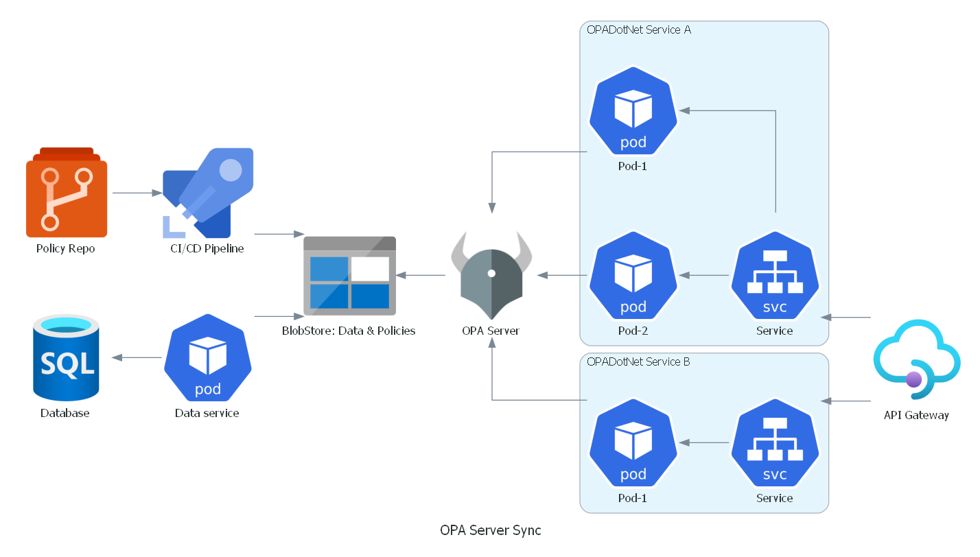Click the OPADotNet Service B label
This screenshot has height=557, width=980.
(x=639, y=362)
